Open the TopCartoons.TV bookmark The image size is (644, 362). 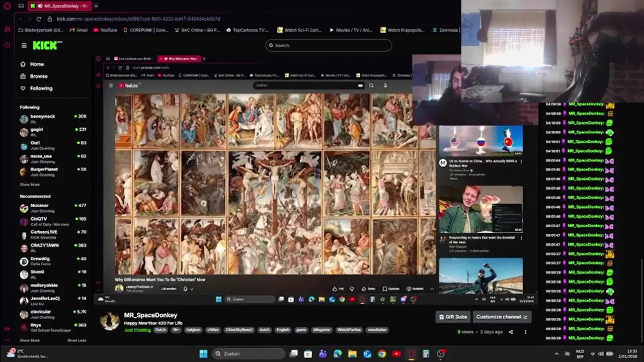tap(247, 30)
